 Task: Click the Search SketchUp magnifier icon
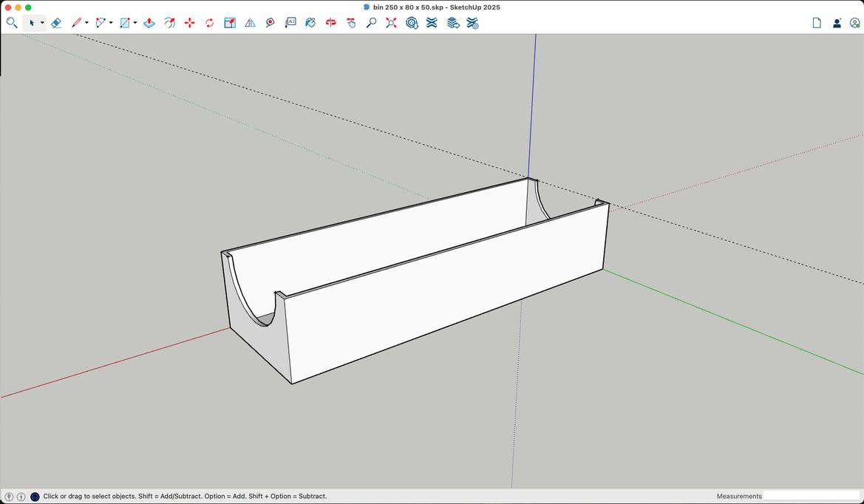[12, 23]
